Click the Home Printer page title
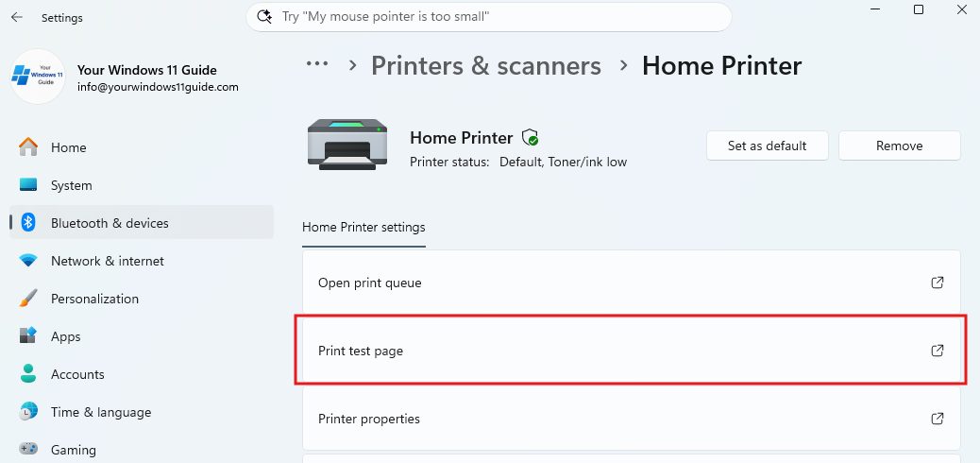 (x=722, y=66)
